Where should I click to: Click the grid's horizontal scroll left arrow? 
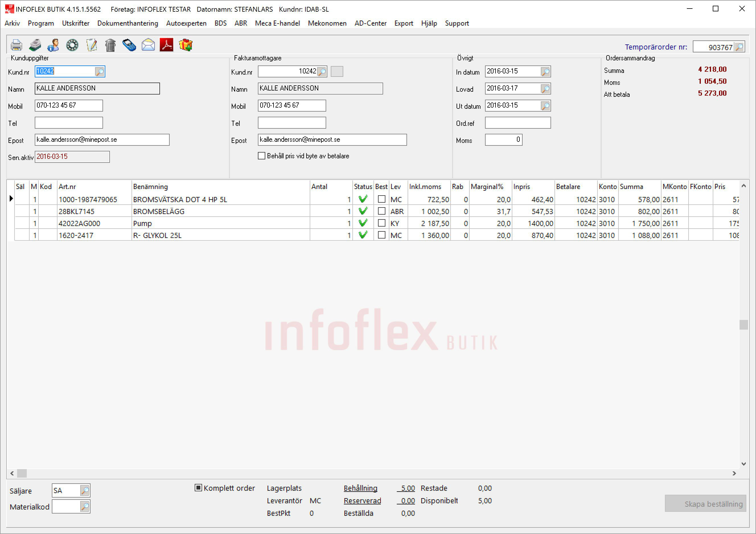(x=12, y=473)
